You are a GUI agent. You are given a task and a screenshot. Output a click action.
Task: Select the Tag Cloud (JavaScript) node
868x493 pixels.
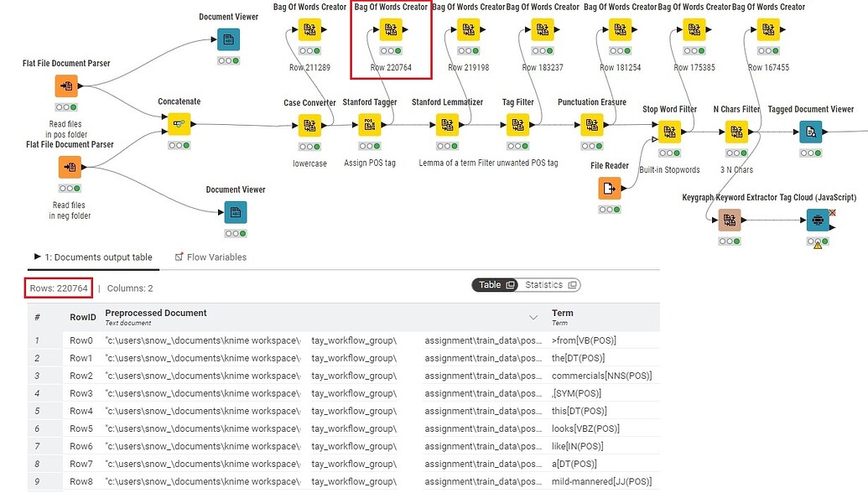(x=817, y=220)
